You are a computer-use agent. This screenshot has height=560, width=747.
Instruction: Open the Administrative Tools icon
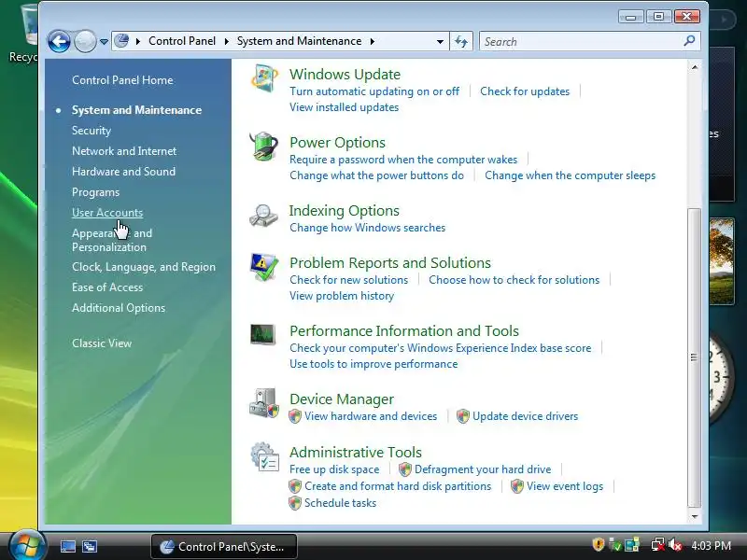coord(264,456)
